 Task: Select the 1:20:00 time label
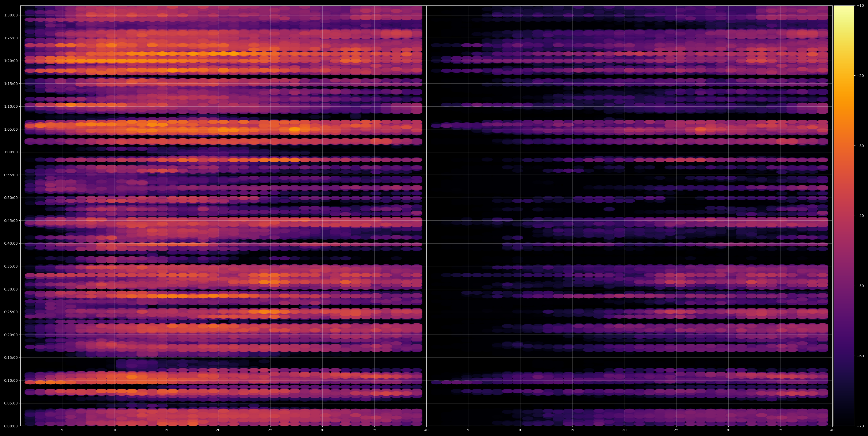pos(11,61)
